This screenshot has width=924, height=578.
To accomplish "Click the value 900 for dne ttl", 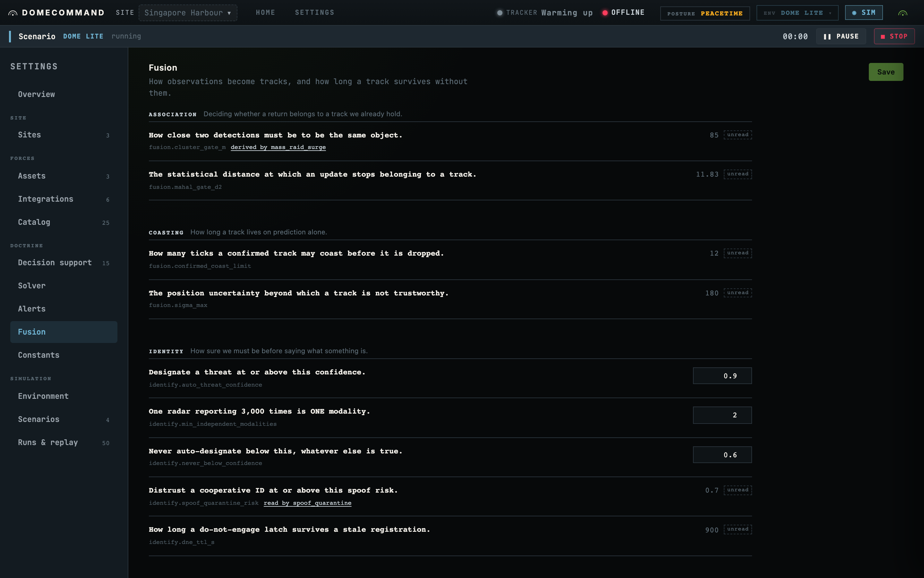I will tap(712, 530).
